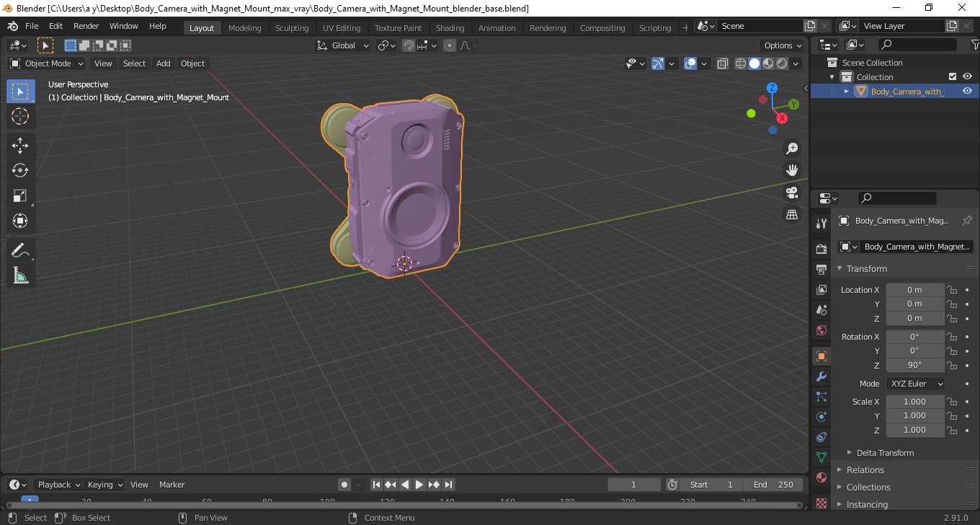Choose the Annotate pencil tool
The height and width of the screenshot is (525, 980).
20,250
